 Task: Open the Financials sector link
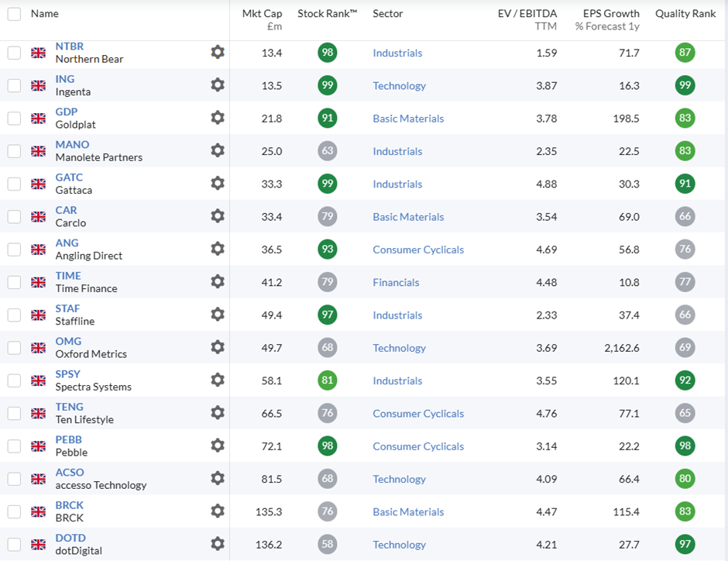pos(396,282)
